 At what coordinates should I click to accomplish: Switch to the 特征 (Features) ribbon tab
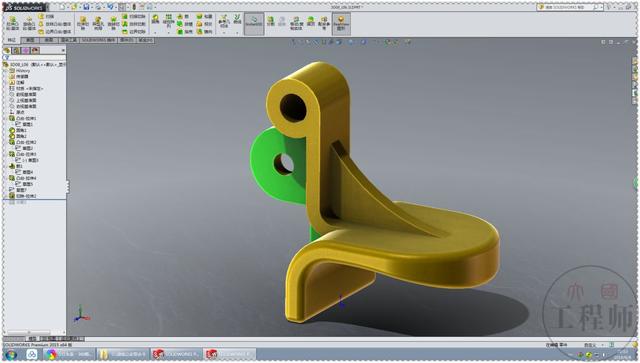[x=11, y=40]
